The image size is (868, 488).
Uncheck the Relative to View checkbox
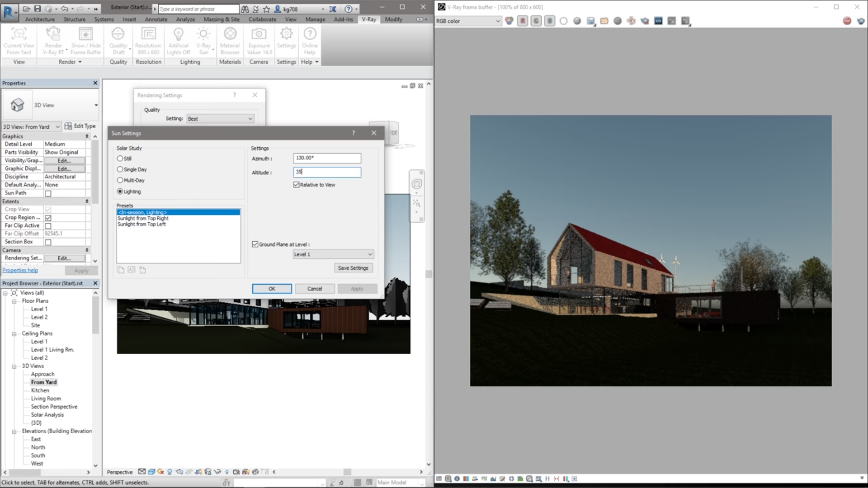click(x=297, y=185)
